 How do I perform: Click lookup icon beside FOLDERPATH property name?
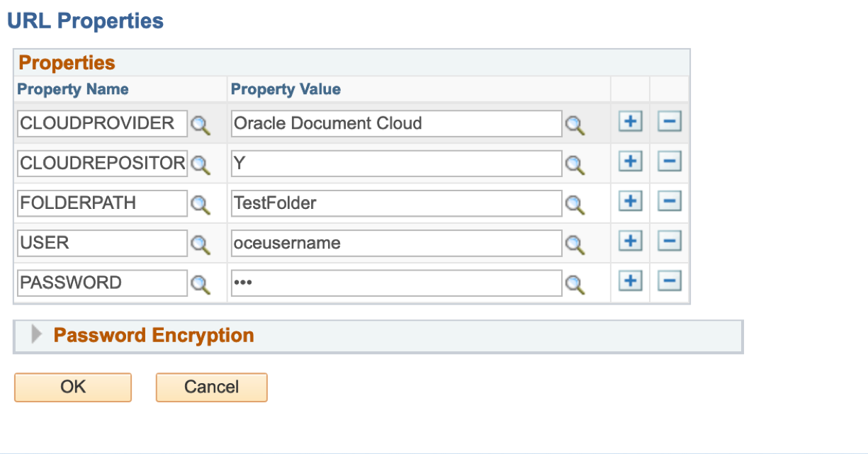point(201,204)
